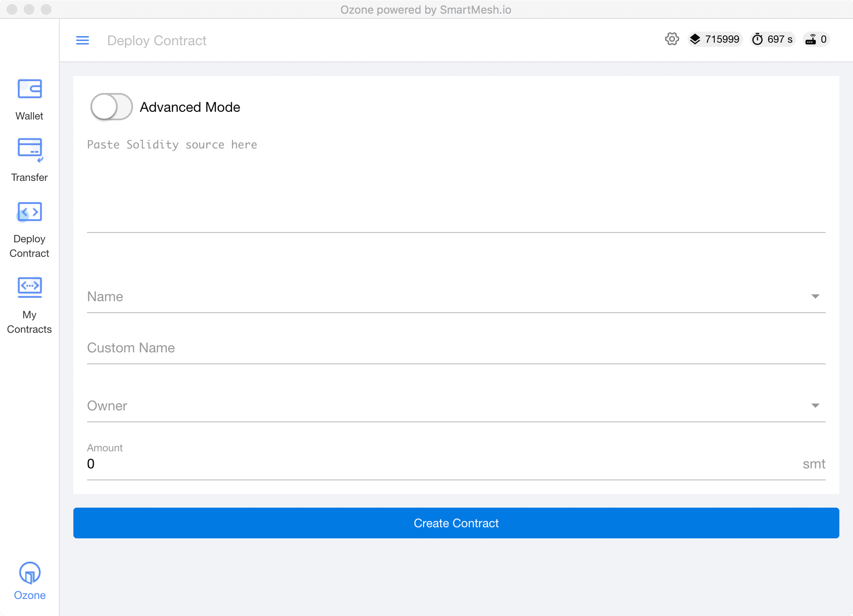The width and height of the screenshot is (853, 616).
Task: Open settings gear icon
Action: pyautogui.click(x=672, y=39)
